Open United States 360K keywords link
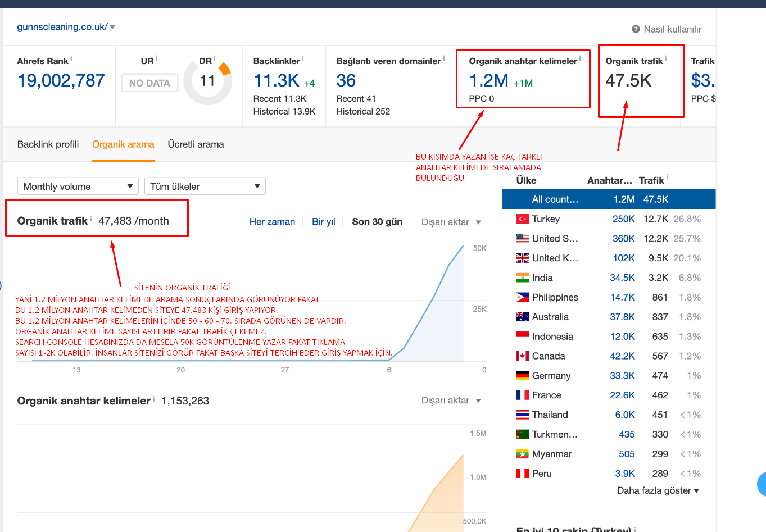Screen dimensions: 766x532 623,239
